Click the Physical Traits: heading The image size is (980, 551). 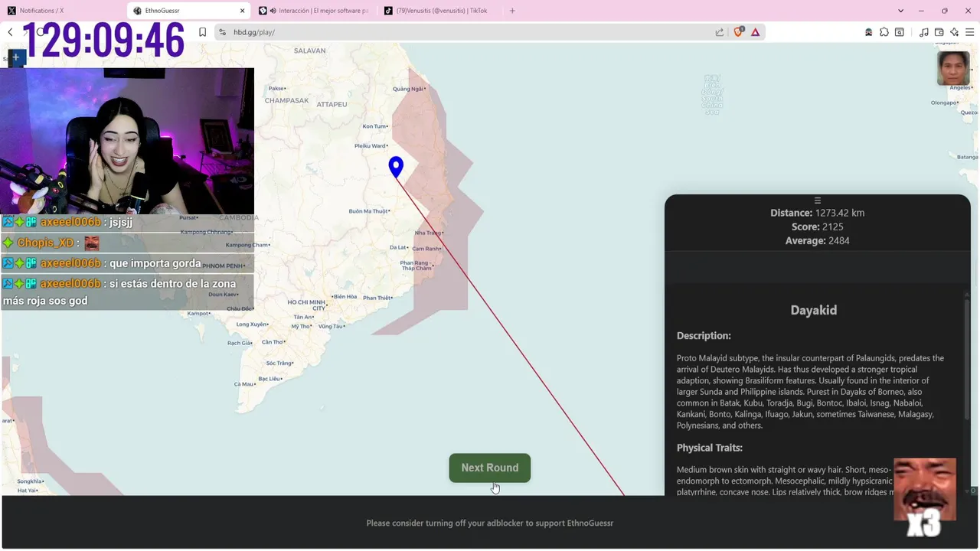click(710, 448)
